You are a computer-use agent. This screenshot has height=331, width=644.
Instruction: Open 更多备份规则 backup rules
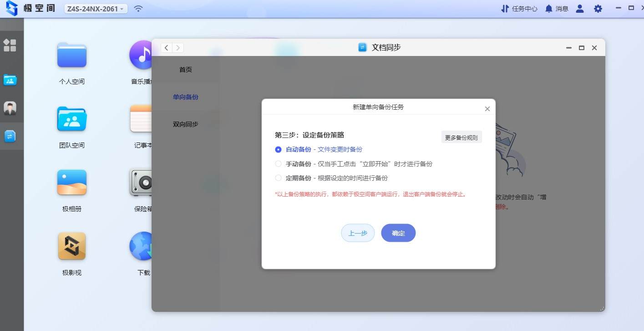click(x=461, y=137)
